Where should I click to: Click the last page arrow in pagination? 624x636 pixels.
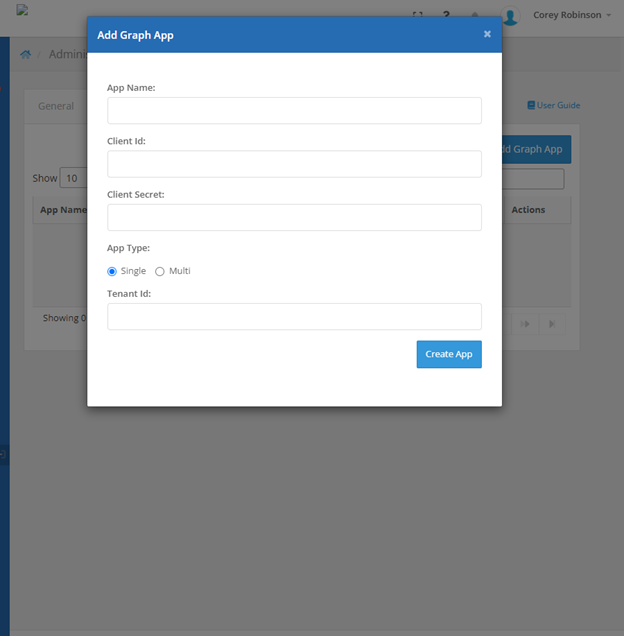[x=552, y=323]
